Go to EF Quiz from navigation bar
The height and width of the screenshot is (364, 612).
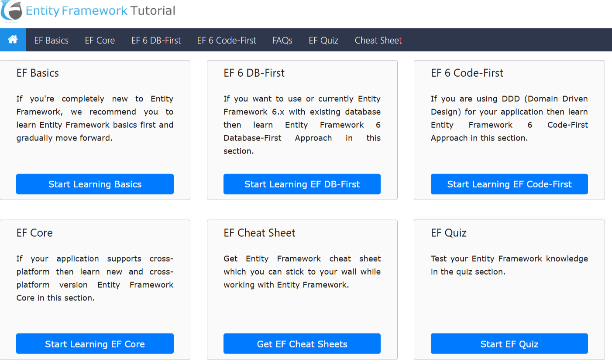[323, 40]
